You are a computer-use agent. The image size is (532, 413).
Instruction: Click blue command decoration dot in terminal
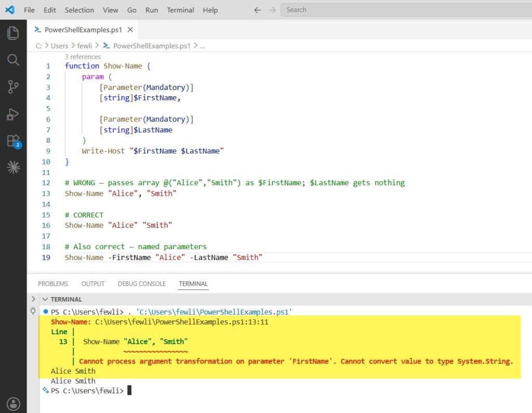(x=46, y=311)
